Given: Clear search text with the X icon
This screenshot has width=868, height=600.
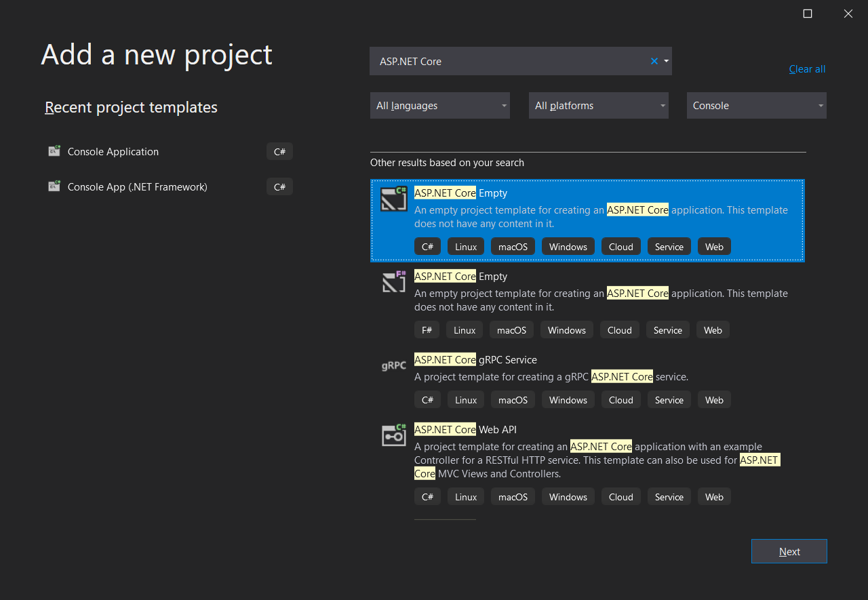Looking at the screenshot, I should 654,61.
